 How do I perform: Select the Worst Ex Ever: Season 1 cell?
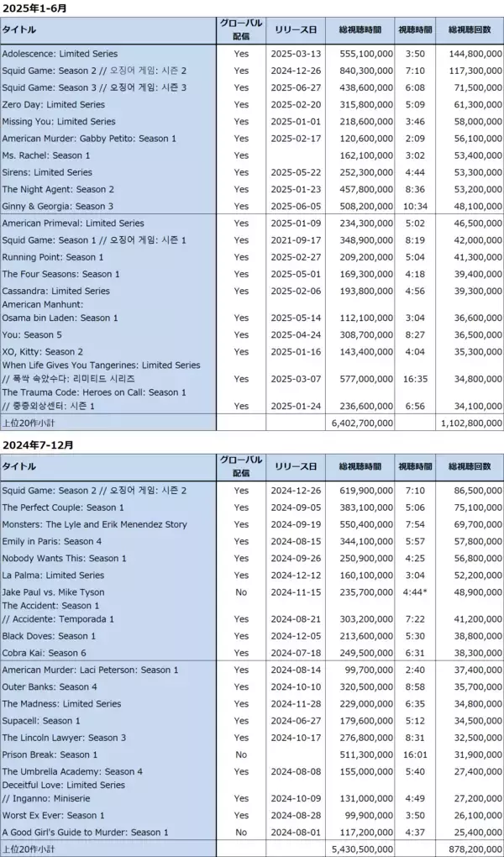53,815
